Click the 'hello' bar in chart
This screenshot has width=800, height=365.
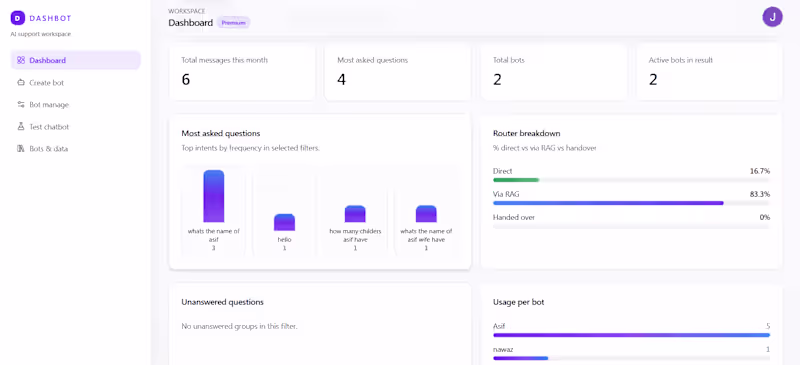(284, 223)
